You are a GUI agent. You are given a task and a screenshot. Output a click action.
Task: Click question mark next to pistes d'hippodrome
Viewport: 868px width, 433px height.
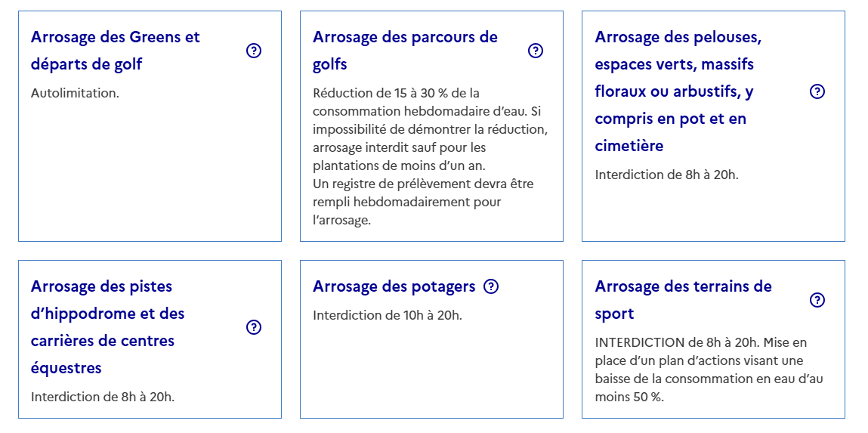pyautogui.click(x=254, y=327)
